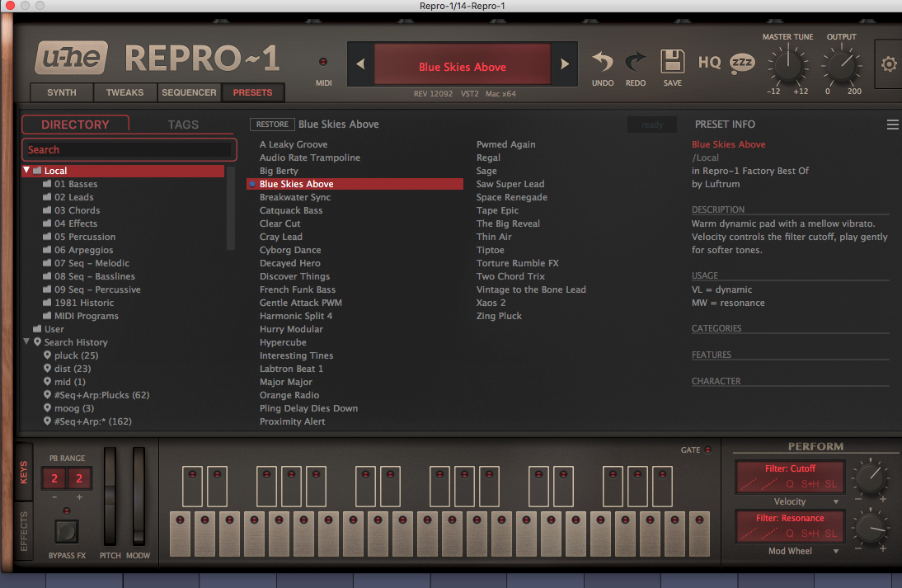
Task: Switch to the TAGS tab
Action: click(183, 125)
